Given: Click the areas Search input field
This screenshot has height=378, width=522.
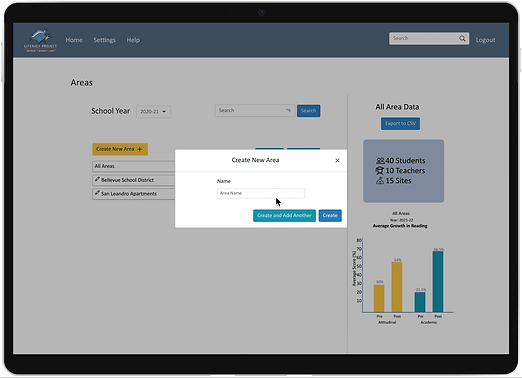Looking at the screenshot, I should point(255,110).
